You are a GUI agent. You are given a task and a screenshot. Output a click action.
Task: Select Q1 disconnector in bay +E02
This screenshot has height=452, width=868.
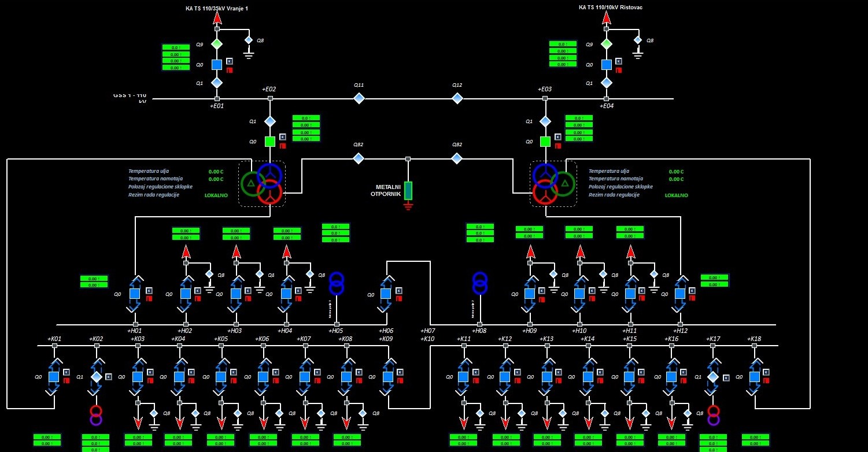pyautogui.click(x=270, y=121)
